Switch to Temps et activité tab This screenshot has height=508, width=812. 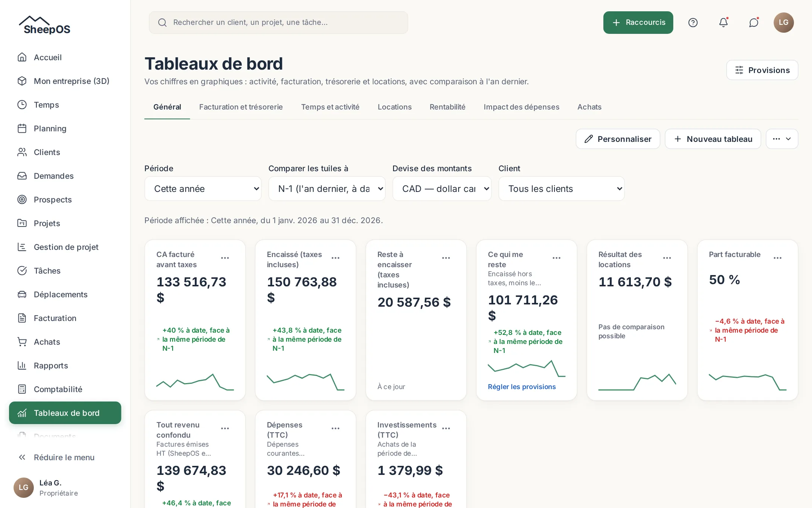(x=330, y=107)
